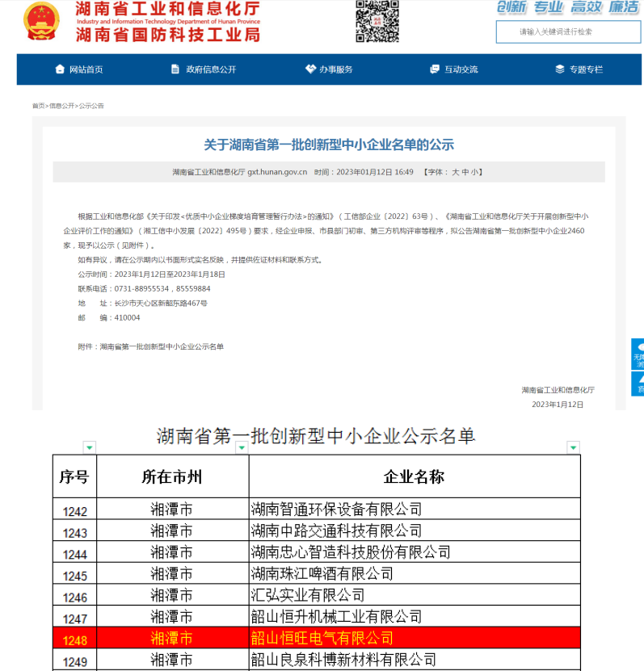Go to the 互动交流 navigation menu

[461, 69]
